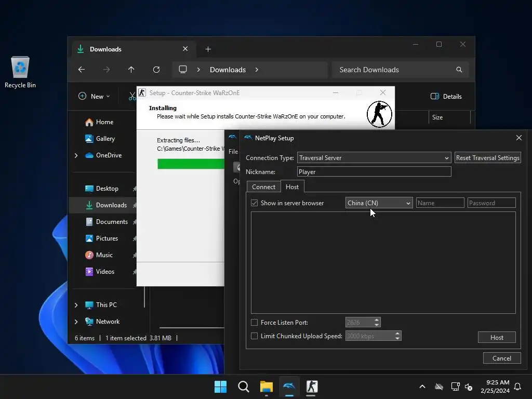Open File Explorer from taskbar

coord(267,387)
